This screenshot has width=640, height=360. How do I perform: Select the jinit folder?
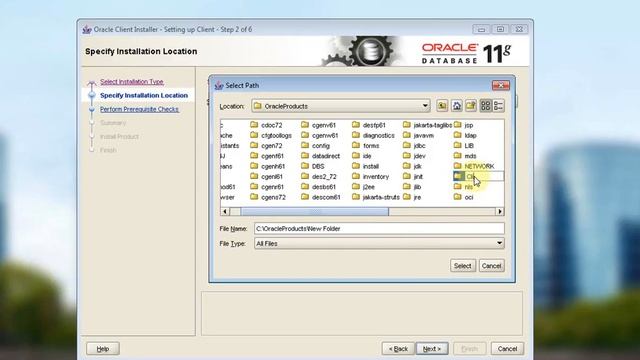413,176
